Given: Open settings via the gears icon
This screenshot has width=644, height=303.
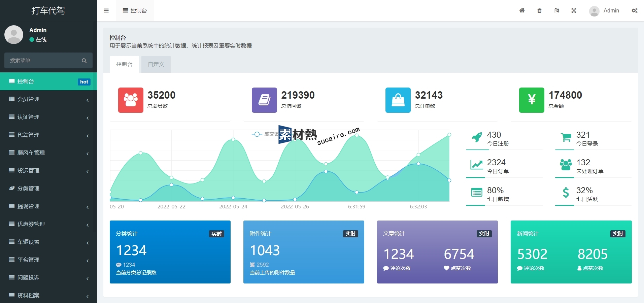Looking at the screenshot, I should 634,10.
